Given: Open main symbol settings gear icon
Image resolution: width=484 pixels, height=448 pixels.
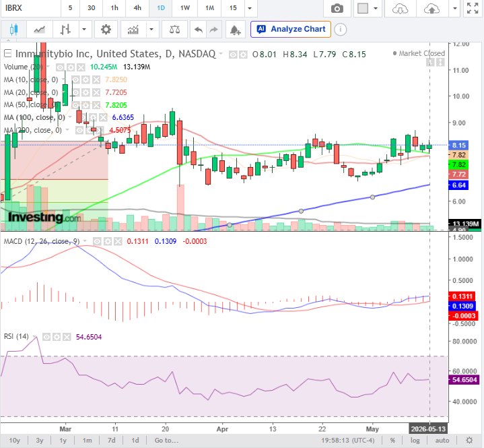Looking at the screenshot, I should click(243, 55).
